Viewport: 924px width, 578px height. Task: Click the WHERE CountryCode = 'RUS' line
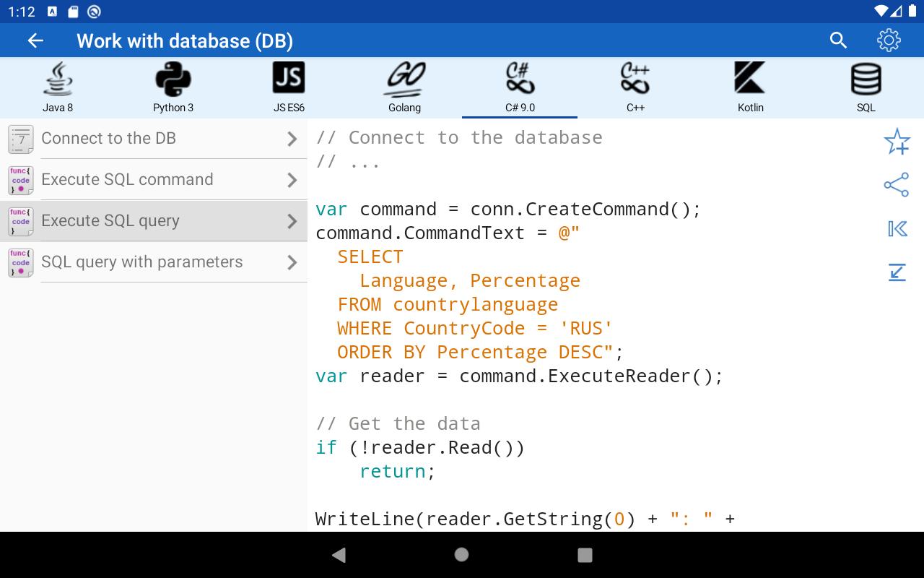point(475,328)
